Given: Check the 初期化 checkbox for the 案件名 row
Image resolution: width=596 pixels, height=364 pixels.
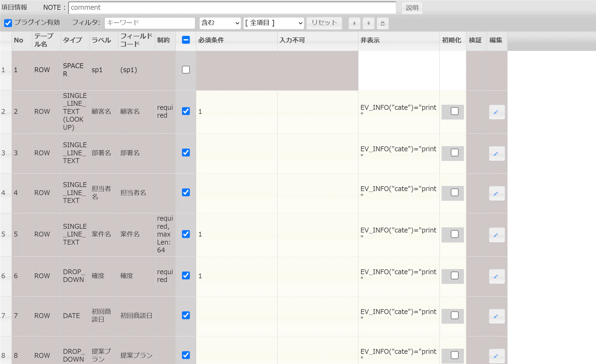Looking at the screenshot, I should click(x=455, y=234).
